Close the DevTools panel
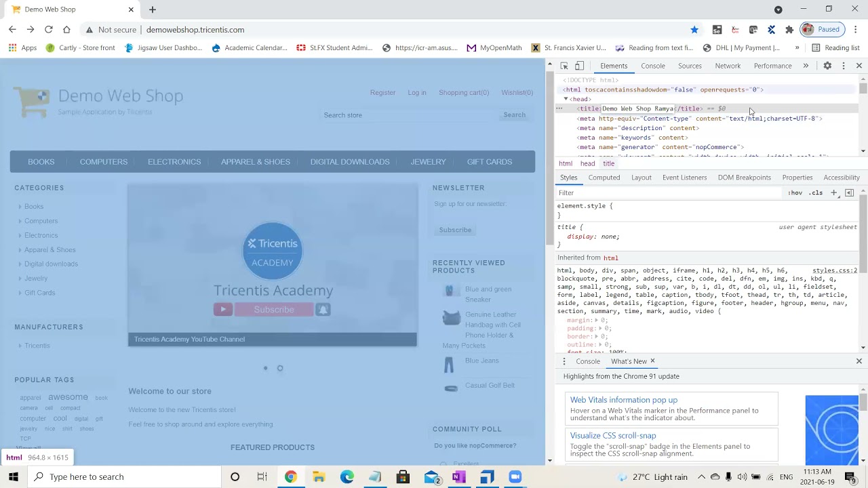868x488 pixels. point(859,66)
